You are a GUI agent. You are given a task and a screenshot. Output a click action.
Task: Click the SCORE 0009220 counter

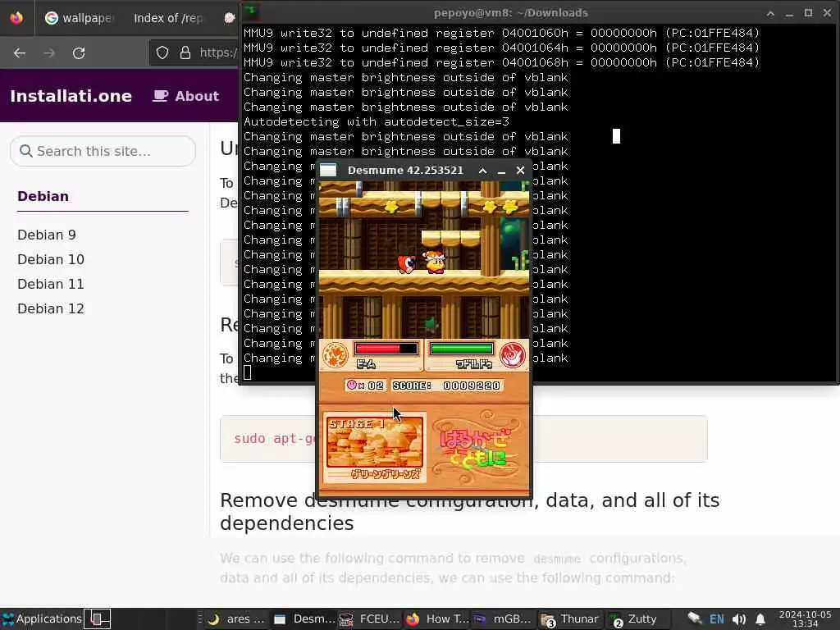(447, 386)
